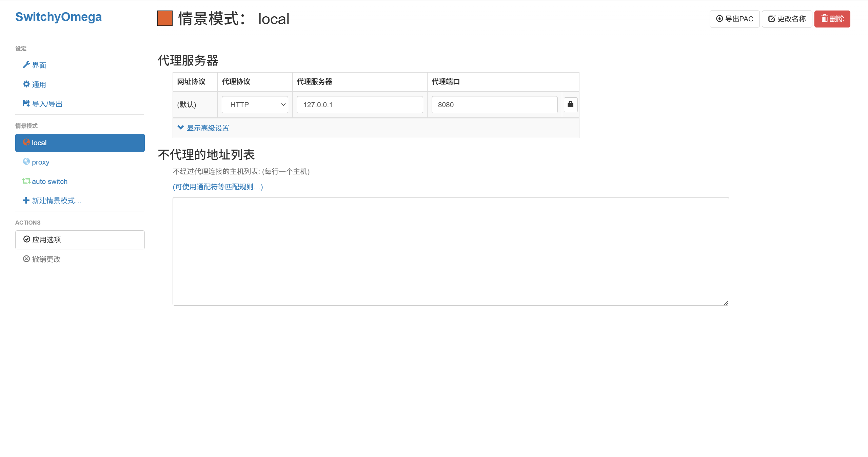Click the wrench icon beside 界面
Image resolution: width=868 pixels, height=457 pixels.
point(26,65)
